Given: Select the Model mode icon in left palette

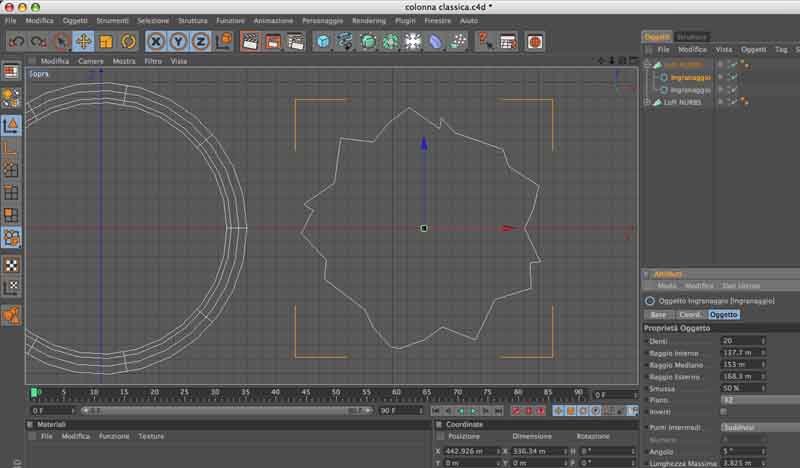Looking at the screenshot, I should (x=11, y=125).
